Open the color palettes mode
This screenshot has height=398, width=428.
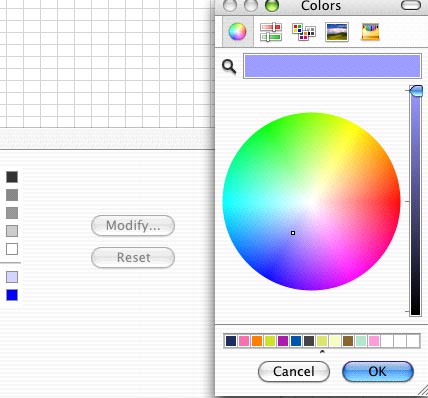click(304, 32)
